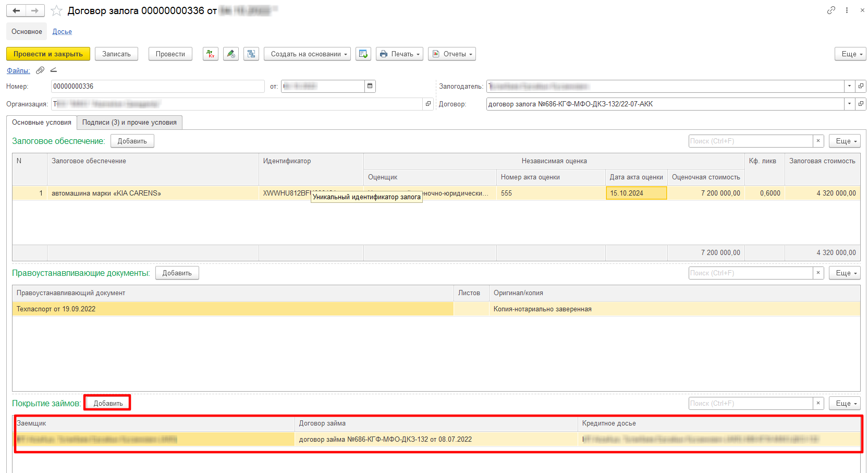Image resolution: width=868 pixels, height=473 pixels.
Task: Click the Правоустанавливающие документы search box
Action: point(751,273)
